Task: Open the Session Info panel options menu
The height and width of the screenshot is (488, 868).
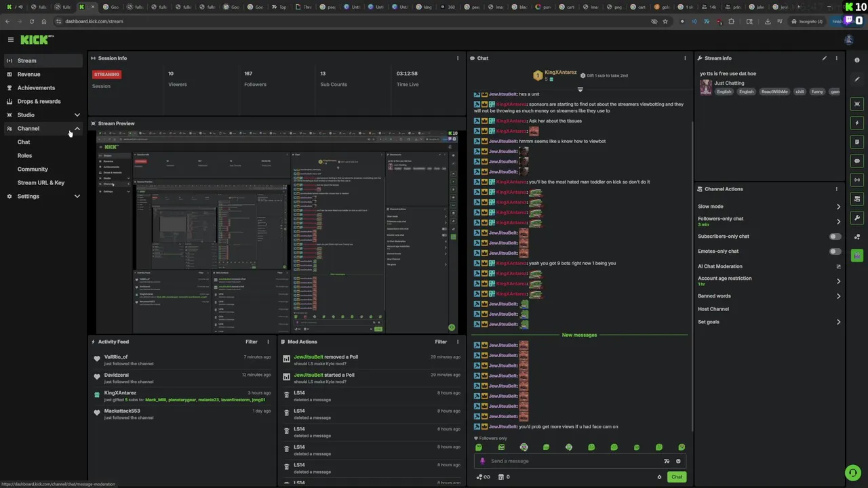Action: (x=457, y=58)
